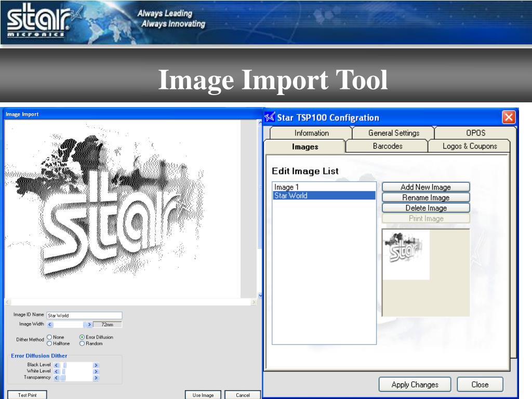This screenshot has height=399, width=532.
Task: Open the Barcodes tab
Action: (x=387, y=146)
